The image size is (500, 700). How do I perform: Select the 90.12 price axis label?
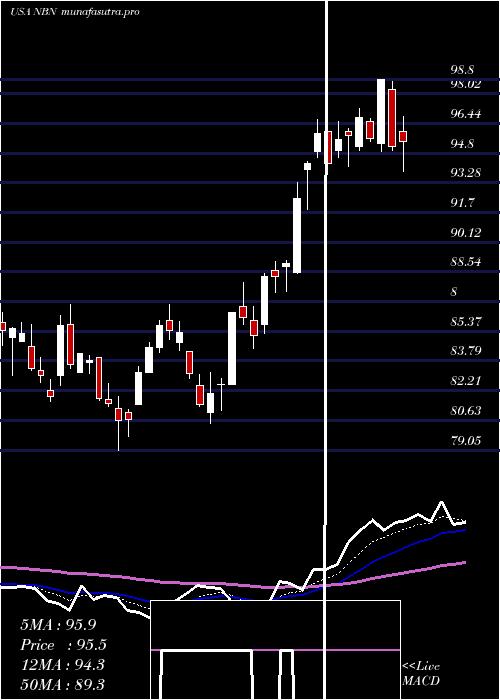(x=466, y=232)
